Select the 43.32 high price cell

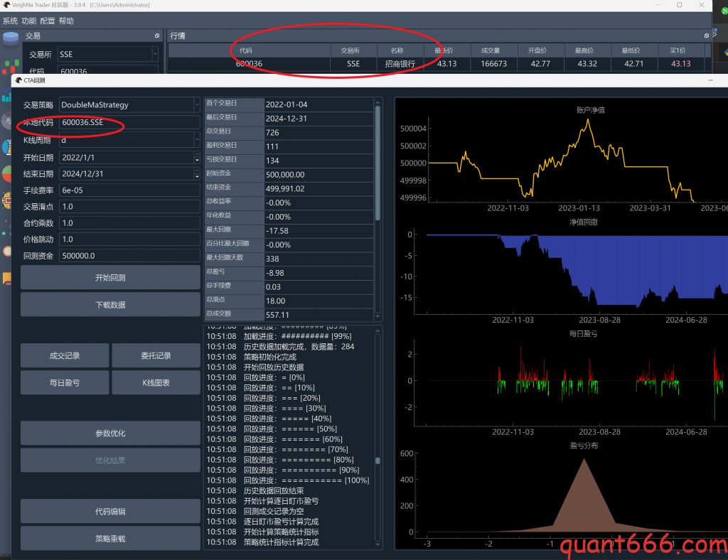point(587,64)
